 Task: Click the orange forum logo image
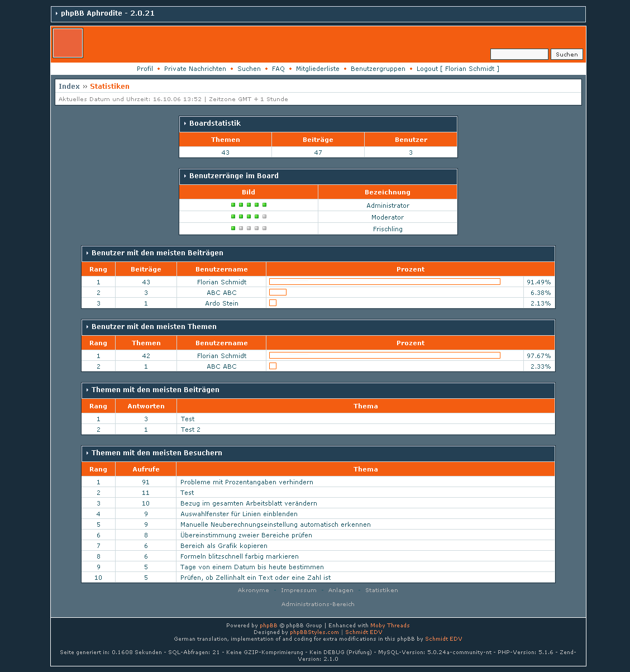coord(68,43)
